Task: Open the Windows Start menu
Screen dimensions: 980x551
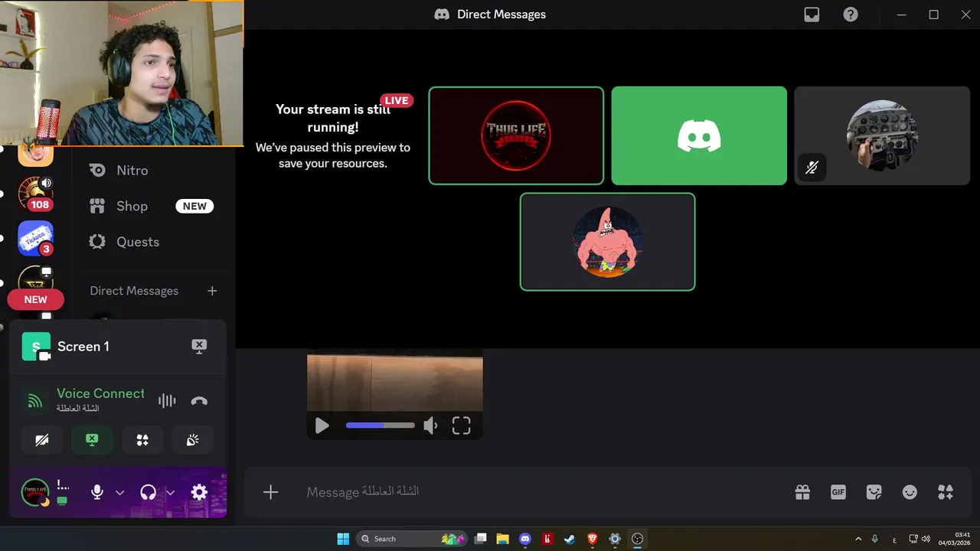Action: click(343, 539)
